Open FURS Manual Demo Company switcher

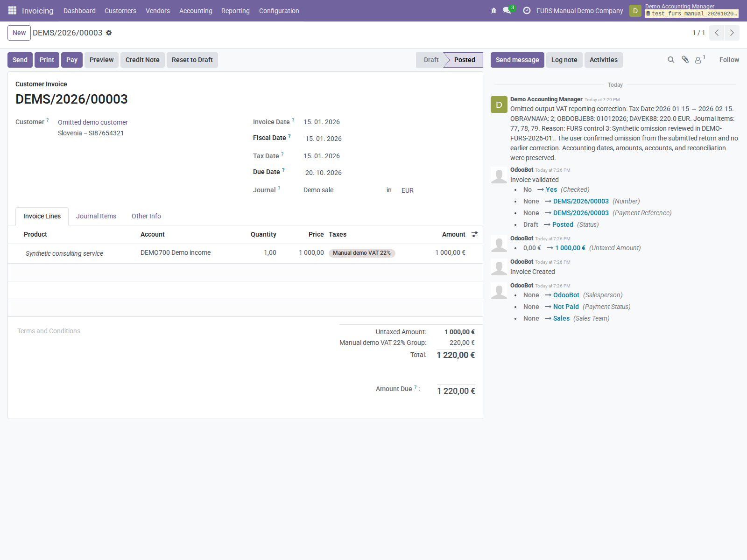(579, 10)
